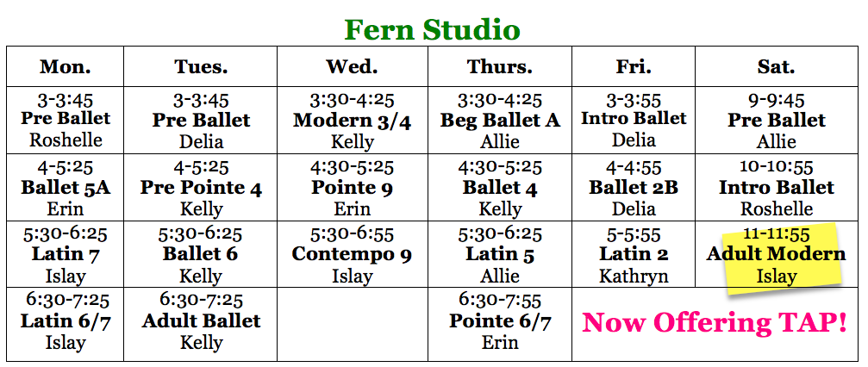Select the Thurs. column header
The image size is (868, 367).
[x=499, y=66]
